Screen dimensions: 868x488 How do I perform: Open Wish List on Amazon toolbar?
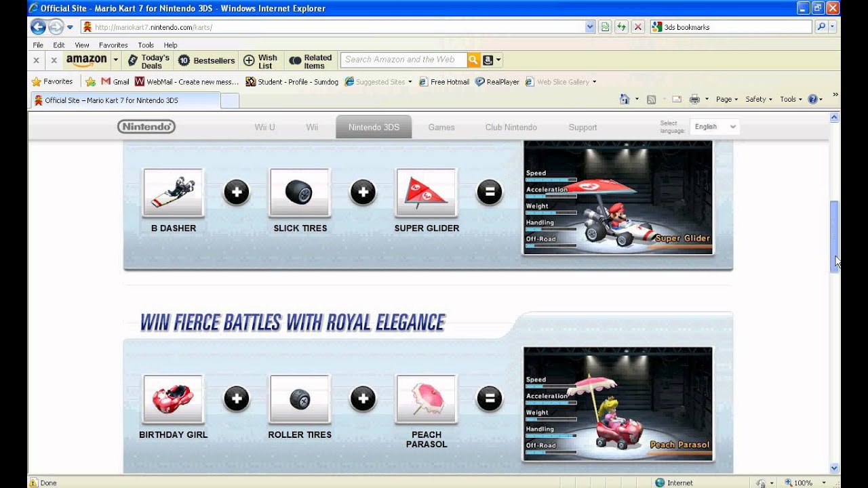[260, 61]
